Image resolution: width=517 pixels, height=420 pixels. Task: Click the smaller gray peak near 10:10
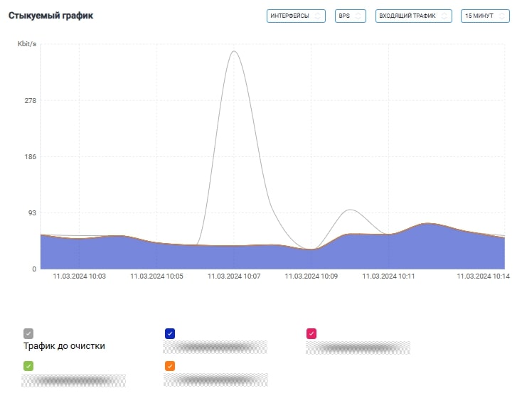[350, 210]
